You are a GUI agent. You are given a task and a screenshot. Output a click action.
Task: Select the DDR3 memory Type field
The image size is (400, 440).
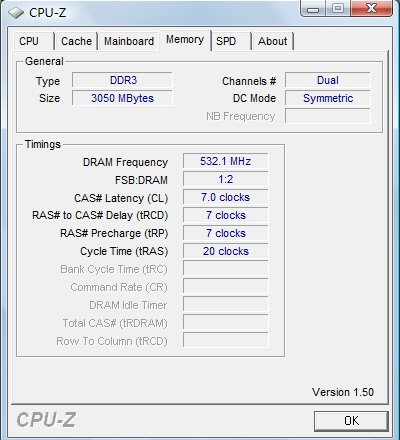tap(122, 80)
